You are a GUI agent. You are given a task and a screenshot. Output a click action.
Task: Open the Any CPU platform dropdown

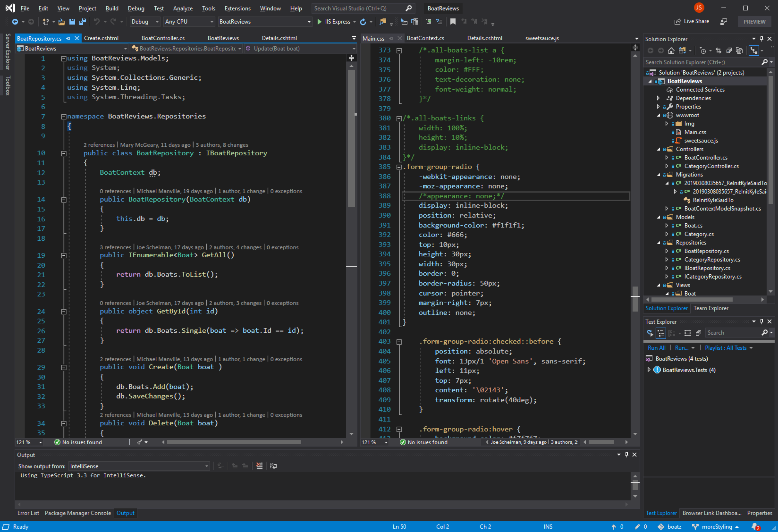pos(189,22)
